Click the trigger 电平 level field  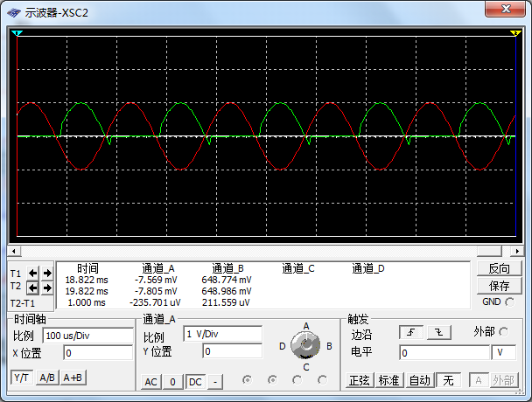point(444,353)
